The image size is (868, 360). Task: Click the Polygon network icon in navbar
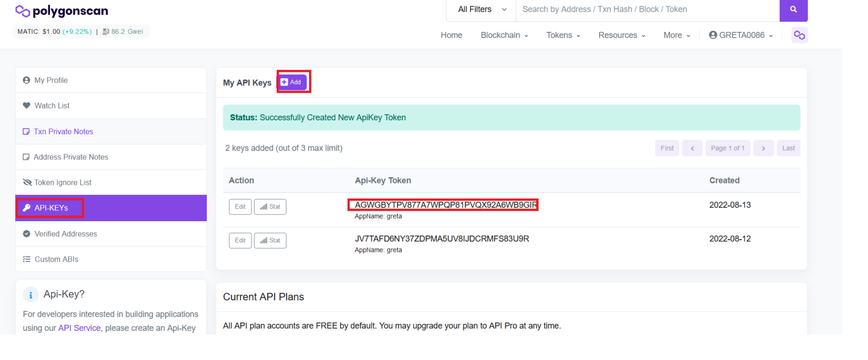(799, 35)
